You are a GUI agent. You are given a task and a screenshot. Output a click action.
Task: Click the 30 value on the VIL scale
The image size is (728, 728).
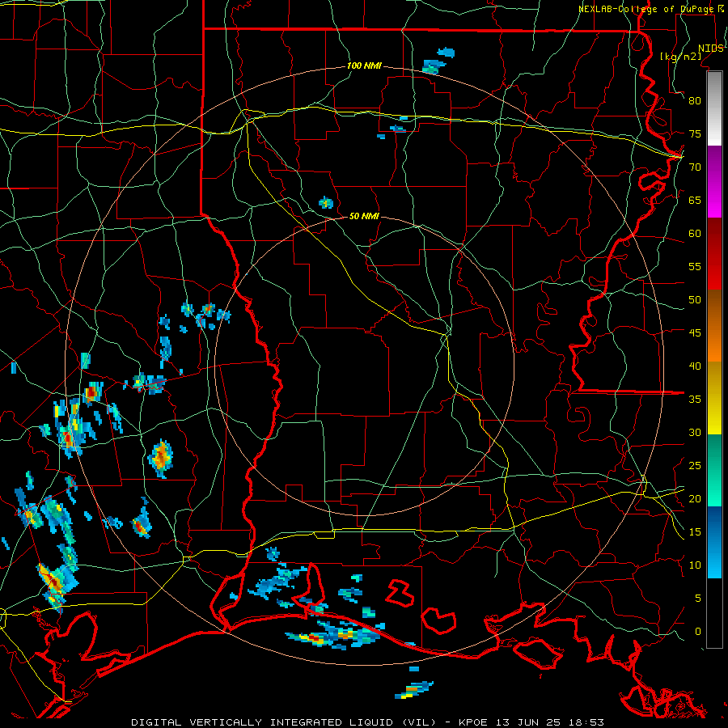(x=695, y=432)
